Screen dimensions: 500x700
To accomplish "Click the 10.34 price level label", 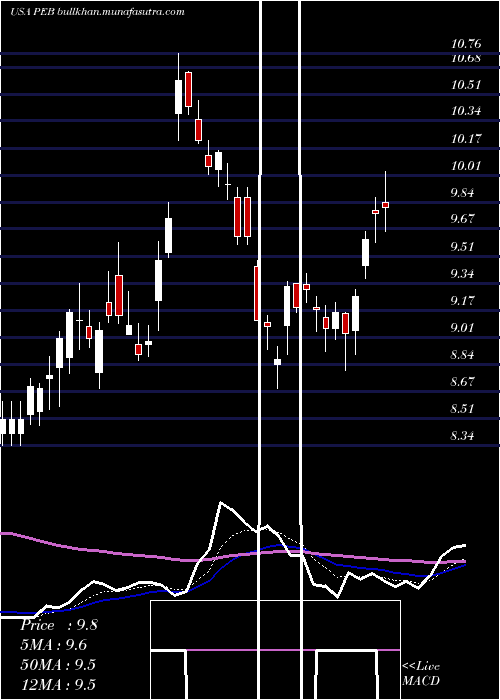I will 466,111.
